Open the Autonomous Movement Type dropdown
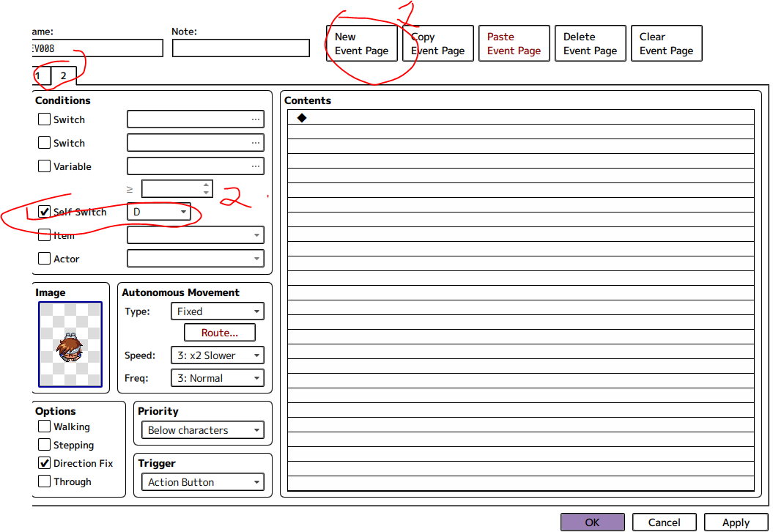The image size is (773, 532). tap(217, 311)
